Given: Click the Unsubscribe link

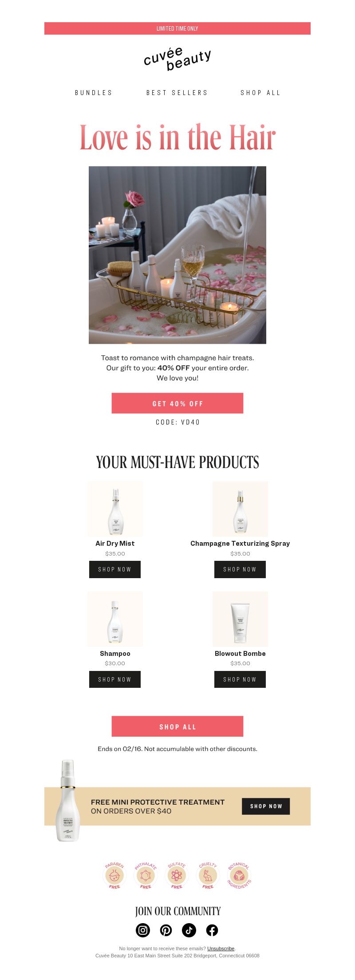Looking at the screenshot, I should click(221, 948).
